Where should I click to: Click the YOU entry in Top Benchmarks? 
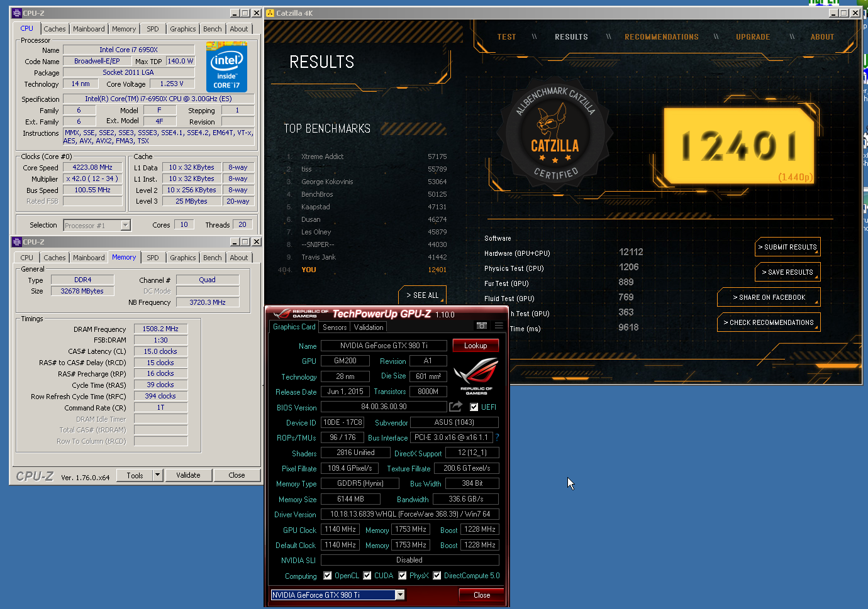click(x=362, y=270)
